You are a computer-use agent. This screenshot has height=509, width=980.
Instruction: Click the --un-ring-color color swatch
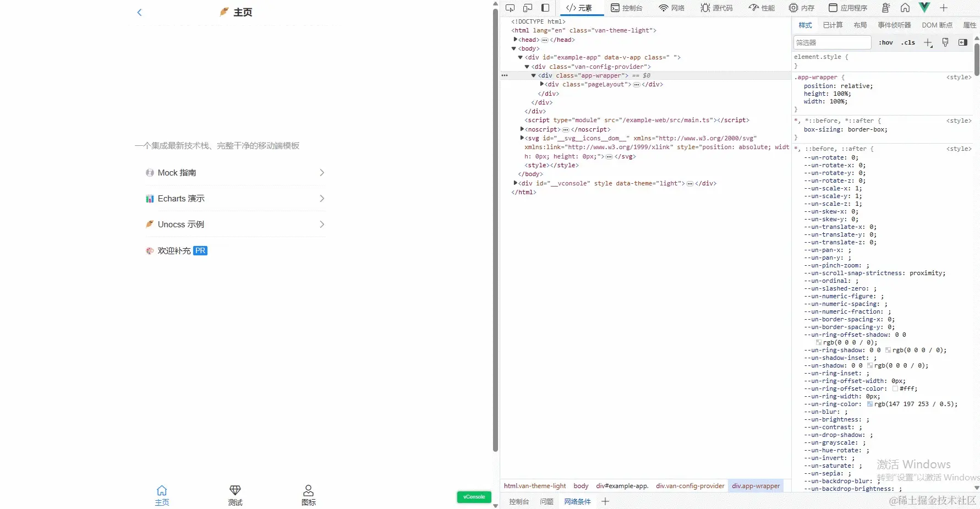click(870, 404)
